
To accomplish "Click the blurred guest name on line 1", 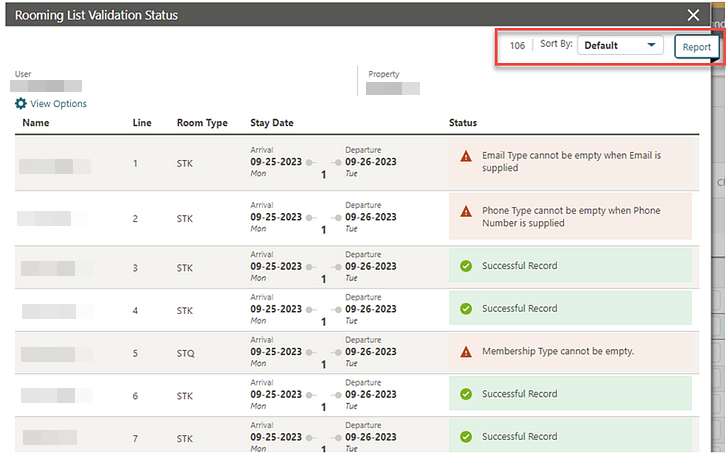I will coord(55,166).
